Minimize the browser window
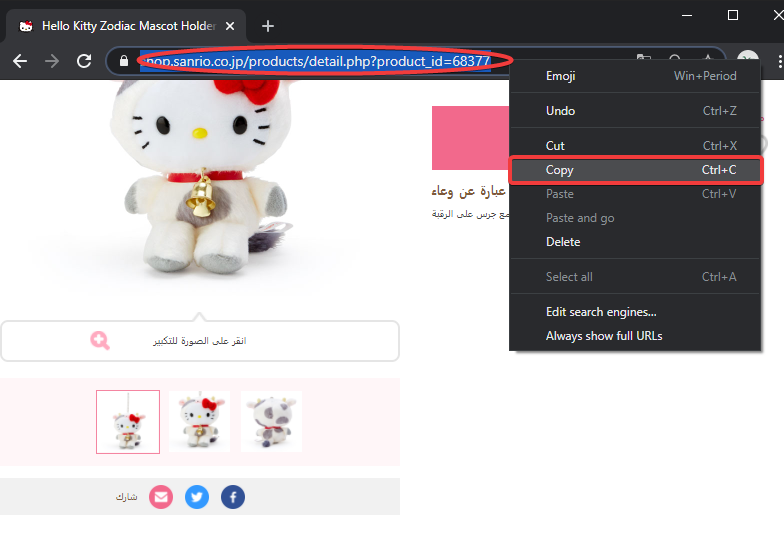The width and height of the screenshot is (784, 536). (x=687, y=16)
